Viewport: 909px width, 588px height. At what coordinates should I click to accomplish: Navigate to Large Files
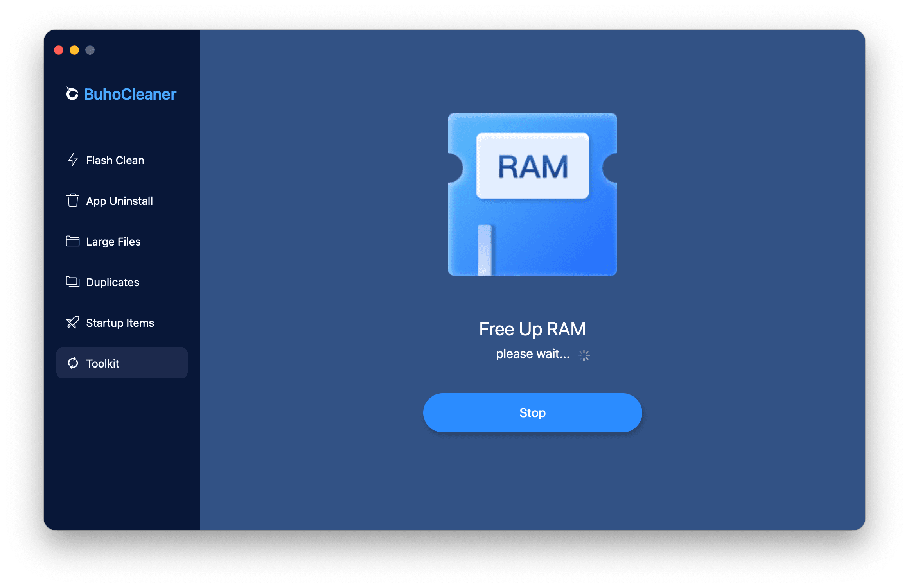click(113, 241)
